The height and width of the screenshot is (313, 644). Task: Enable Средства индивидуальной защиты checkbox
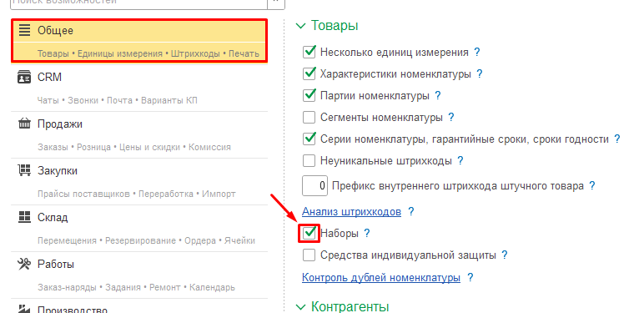[309, 255]
